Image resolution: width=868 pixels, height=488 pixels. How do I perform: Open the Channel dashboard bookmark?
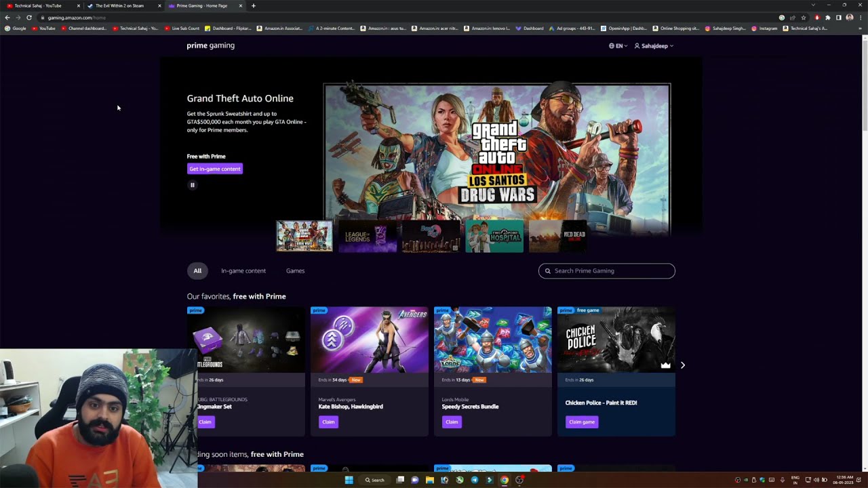click(x=83, y=28)
